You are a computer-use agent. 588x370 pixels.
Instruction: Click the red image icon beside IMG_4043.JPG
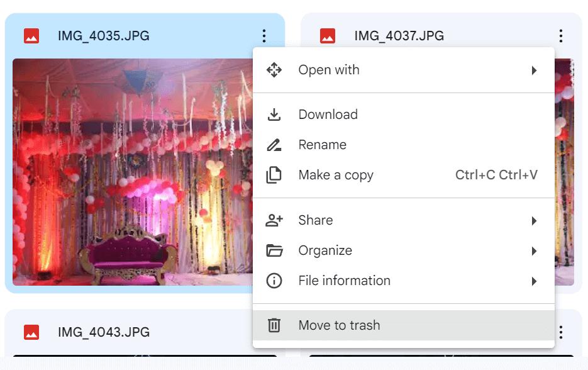click(x=31, y=332)
